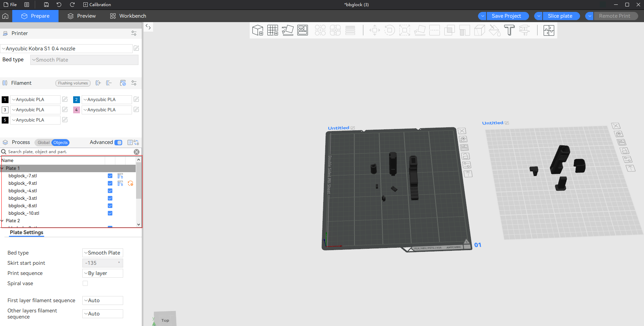
Task: Select the Plate Settings tab
Action: pyautogui.click(x=27, y=232)
